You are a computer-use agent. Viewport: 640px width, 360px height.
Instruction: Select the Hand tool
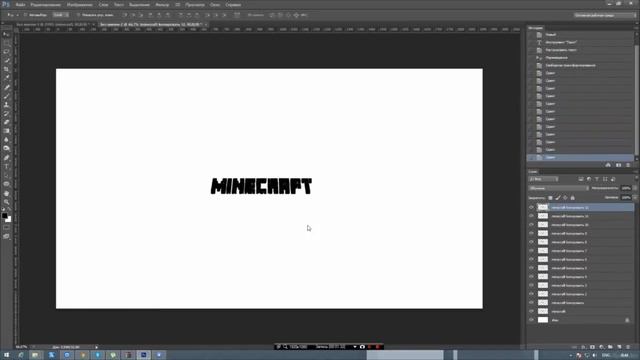coord(6,193)
